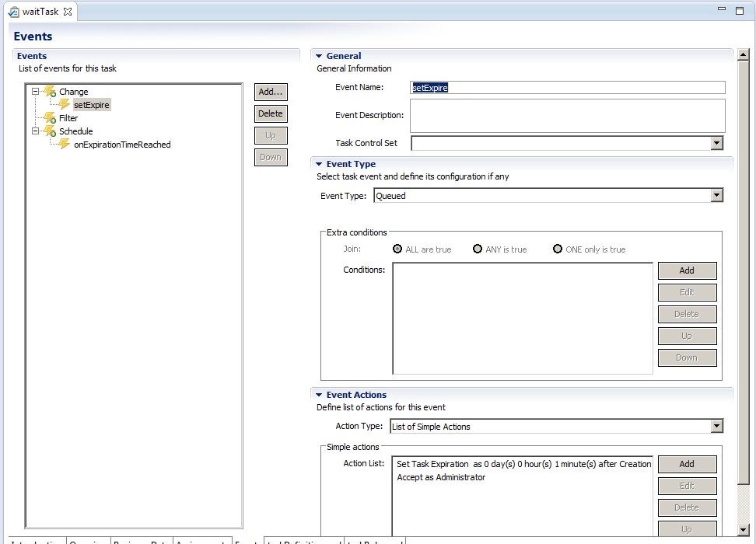Collapse the Change tree node
Image resolution: width=756 pixels, height=544 pixels.
35,92
